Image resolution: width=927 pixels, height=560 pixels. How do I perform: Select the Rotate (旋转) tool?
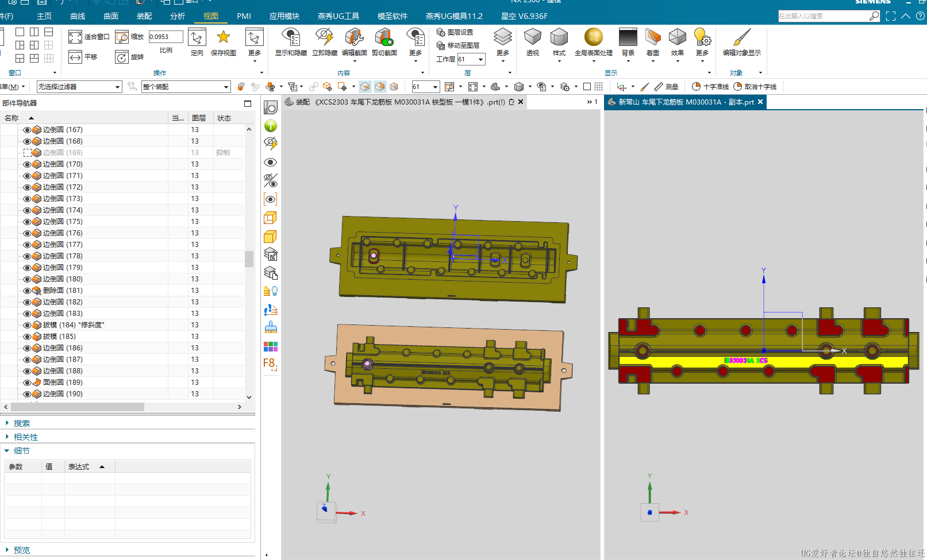click(122, 57)
